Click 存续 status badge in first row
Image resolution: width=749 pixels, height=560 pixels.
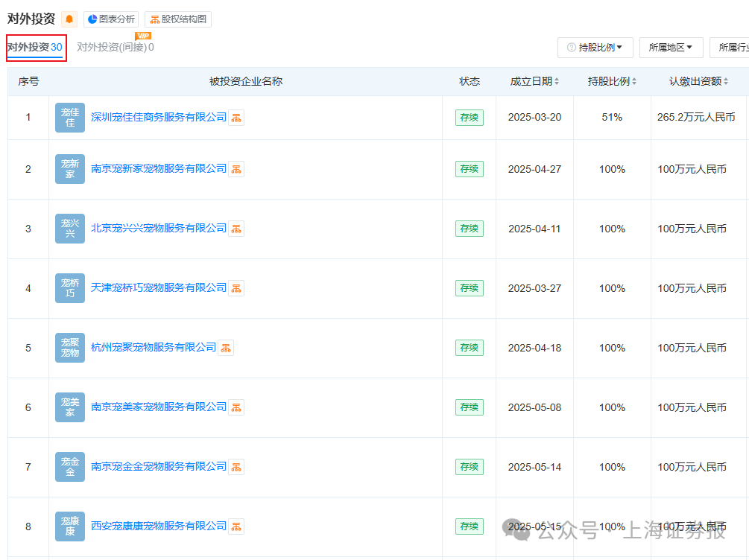click(469, 118)
